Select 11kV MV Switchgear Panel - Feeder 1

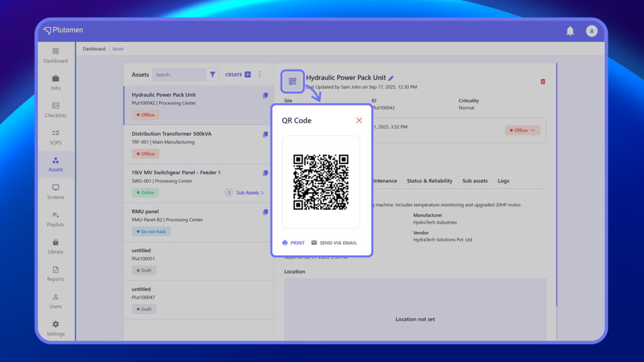[198, 183]
